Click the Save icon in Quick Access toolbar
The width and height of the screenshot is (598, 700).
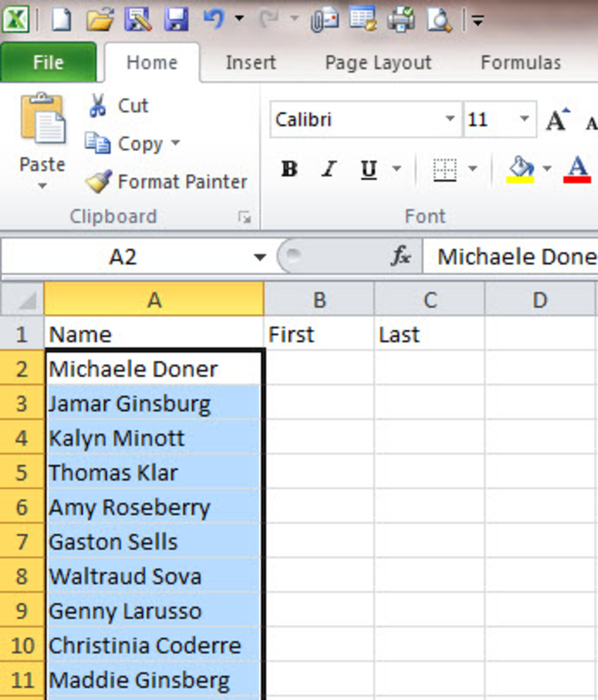point(176,20)
